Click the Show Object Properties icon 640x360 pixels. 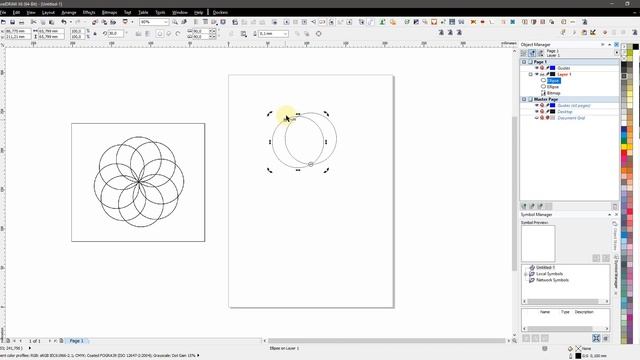click(524, 53)
